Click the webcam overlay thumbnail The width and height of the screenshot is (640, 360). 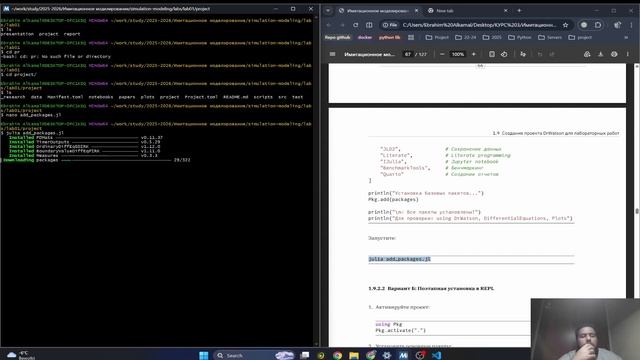(x=585, y=329)
